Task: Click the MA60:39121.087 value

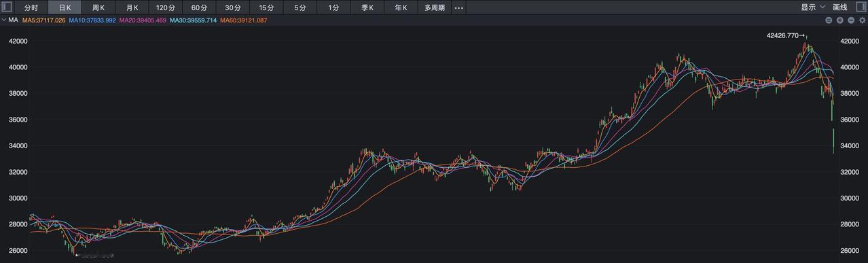Action: point(243,20)
